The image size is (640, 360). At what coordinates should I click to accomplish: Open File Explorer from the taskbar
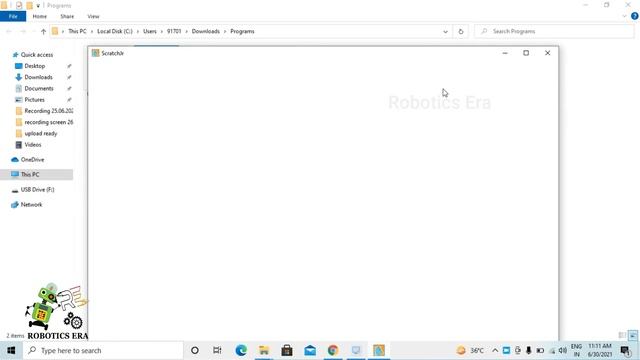point(264,351)
